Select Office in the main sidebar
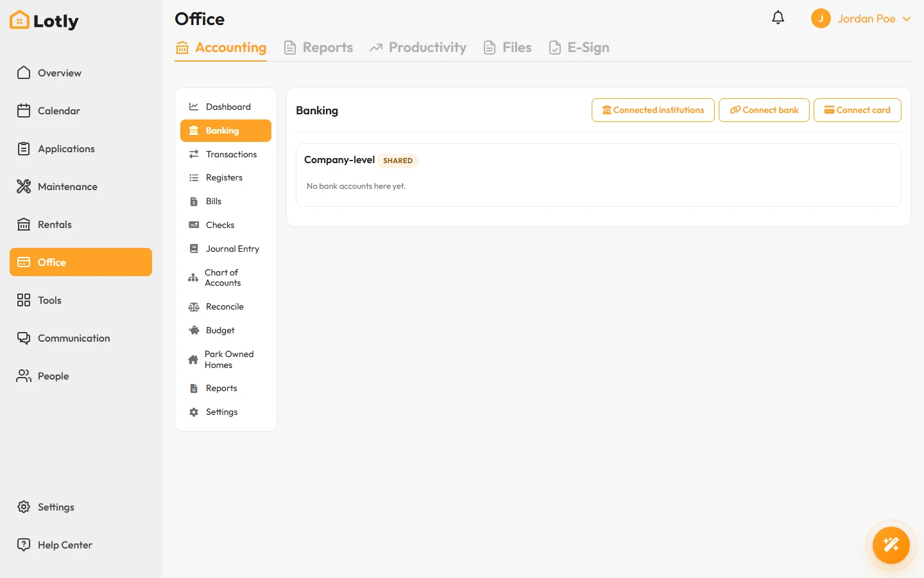Image resolution: width=924 pixels, height=578 pixels. pyautogui.click(x=81, y=262)
